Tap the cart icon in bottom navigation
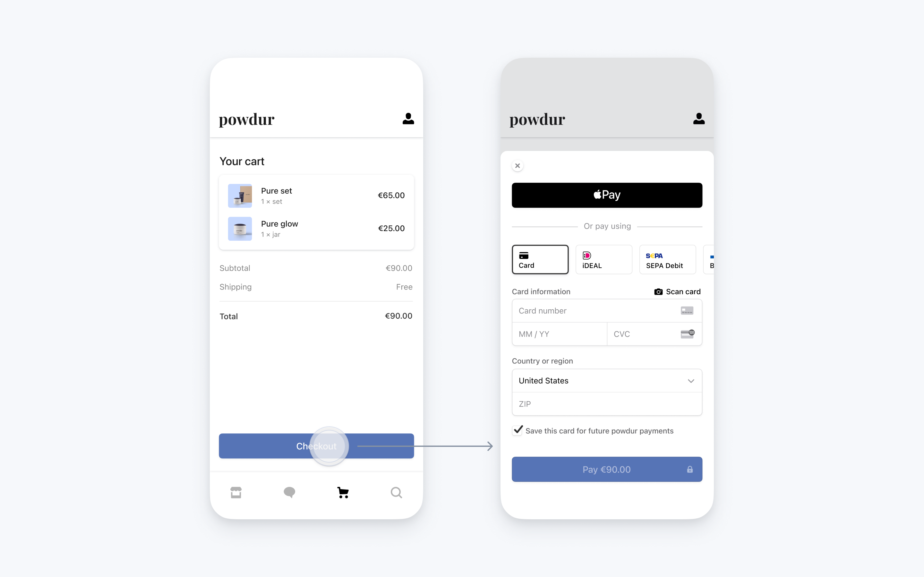Viewport: 924px width, 577px height. pyautogui.click(x=343, y=493)
